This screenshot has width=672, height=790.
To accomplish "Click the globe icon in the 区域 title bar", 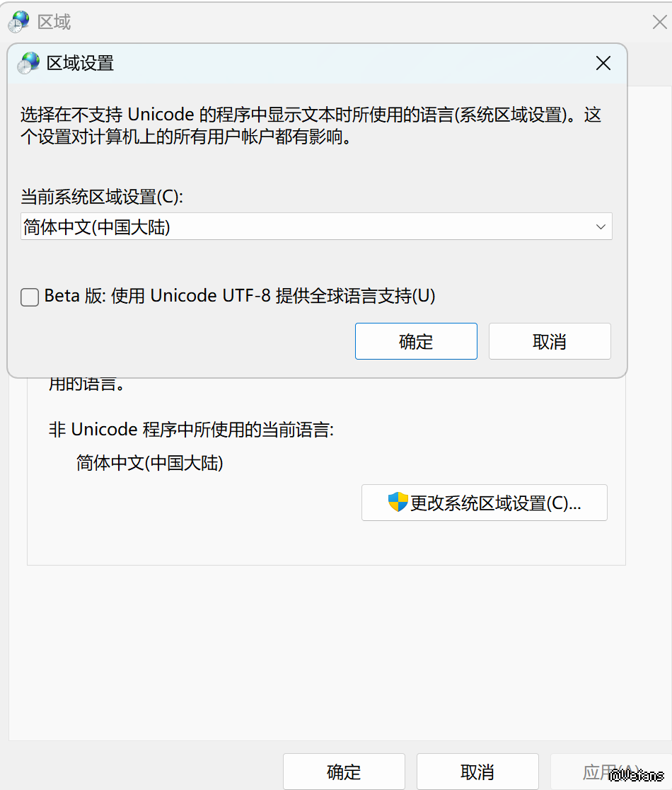I will point(18,22).
